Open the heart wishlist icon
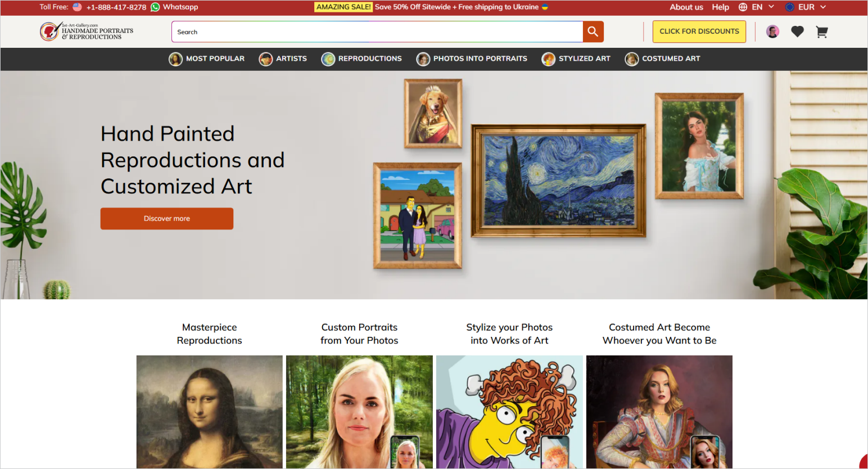The image size is (868, 469). pyautogui.click(x=797, y=32)
